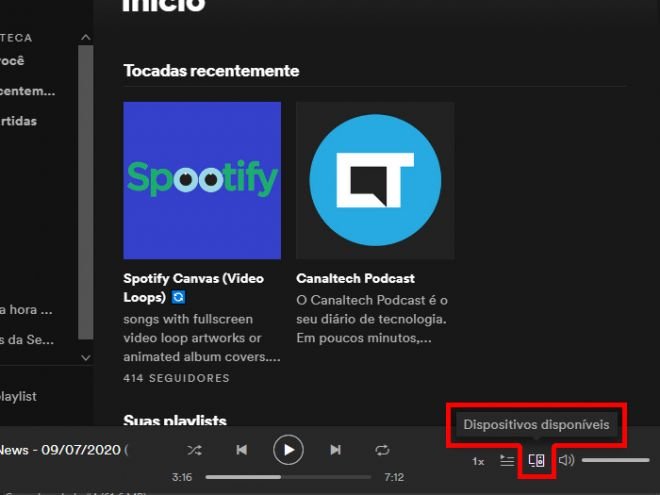Start playback with the play button

click(x=288, y=450)
